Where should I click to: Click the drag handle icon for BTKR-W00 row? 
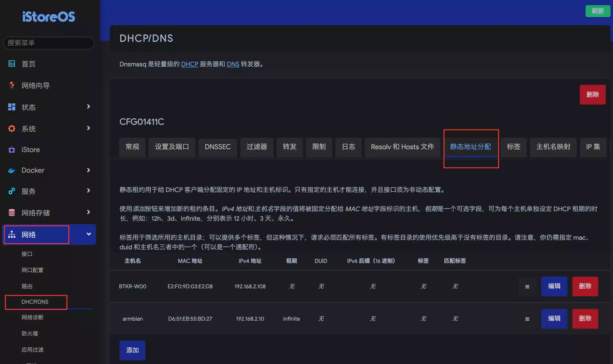[x=527, y=287]
